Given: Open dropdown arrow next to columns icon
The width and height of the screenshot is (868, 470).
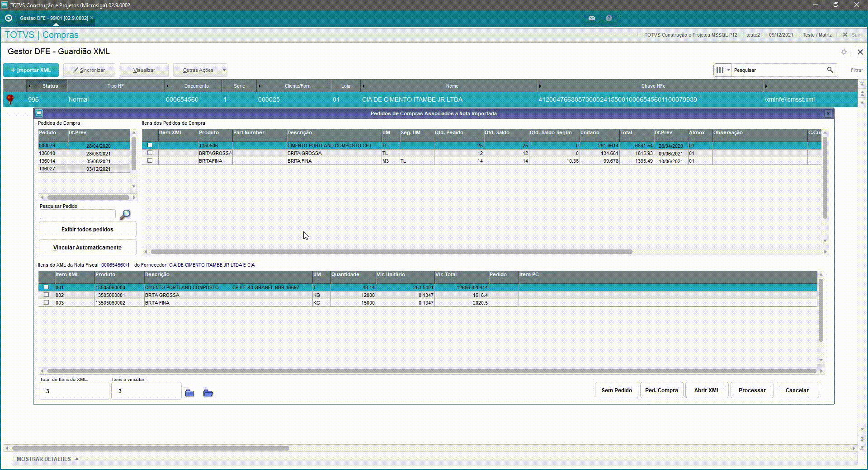Looking at the screenshot, I should [728, 70].
